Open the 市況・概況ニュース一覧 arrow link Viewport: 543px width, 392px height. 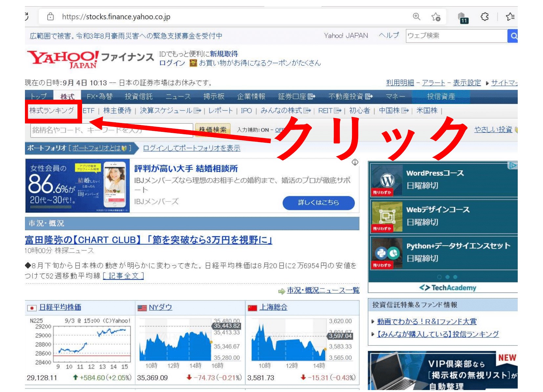281,291
